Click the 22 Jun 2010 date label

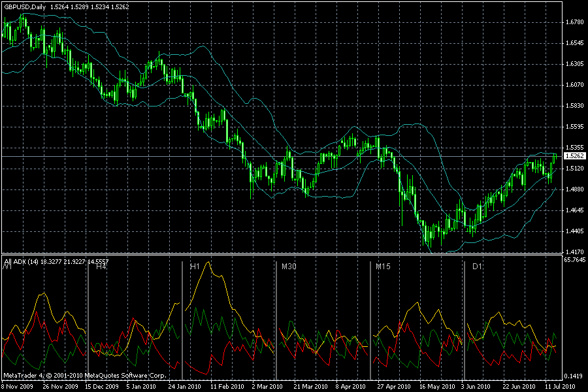pyautogui.click(x=519, y=386)
